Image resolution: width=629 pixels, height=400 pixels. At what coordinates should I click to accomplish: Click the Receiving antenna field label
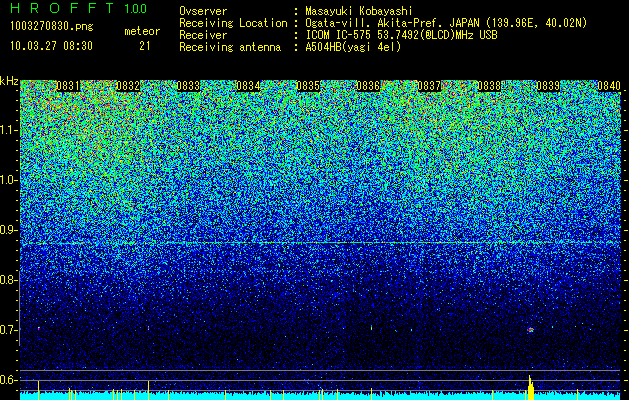[230, 47]
